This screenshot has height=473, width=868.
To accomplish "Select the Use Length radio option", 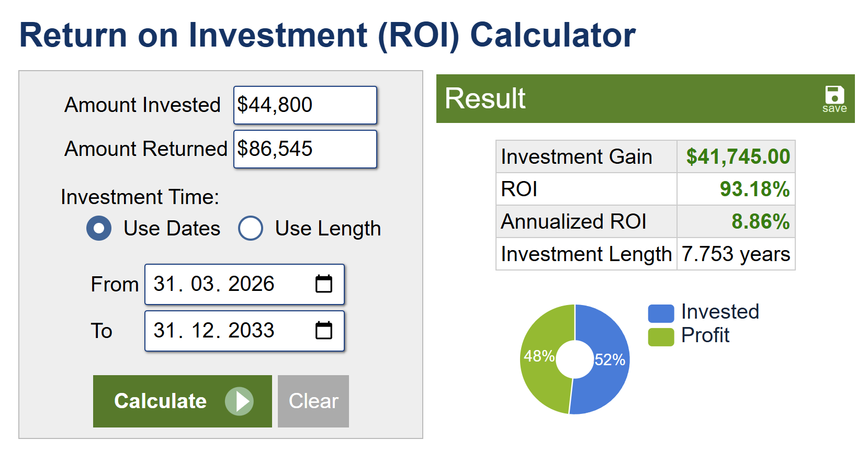I will click(251, 228).
